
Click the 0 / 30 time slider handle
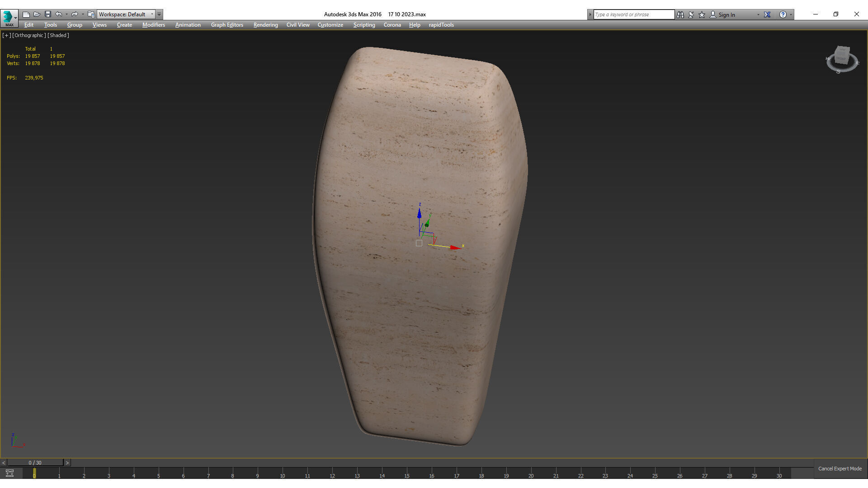pos(35,463)
